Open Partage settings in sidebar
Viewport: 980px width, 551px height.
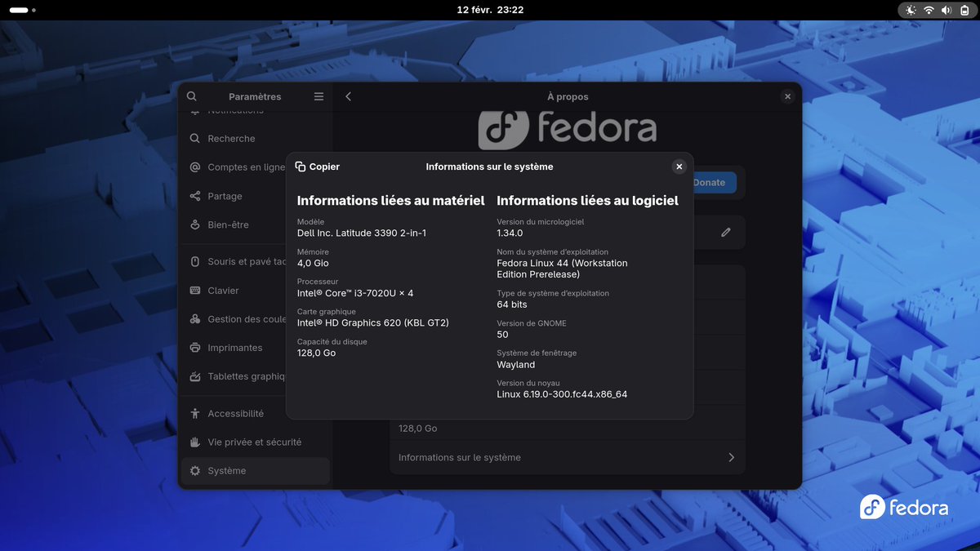256,196
